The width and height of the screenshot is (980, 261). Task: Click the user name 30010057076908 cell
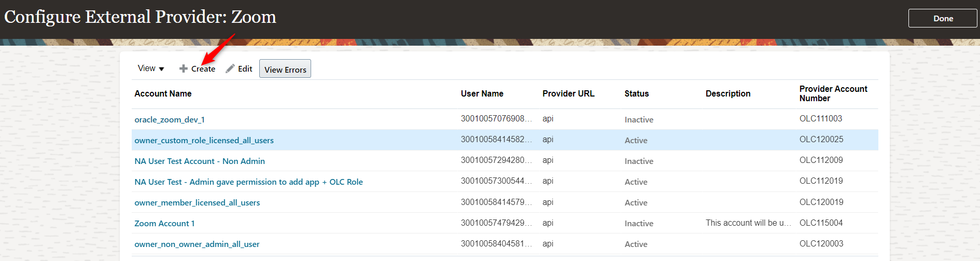pos(496,119)
